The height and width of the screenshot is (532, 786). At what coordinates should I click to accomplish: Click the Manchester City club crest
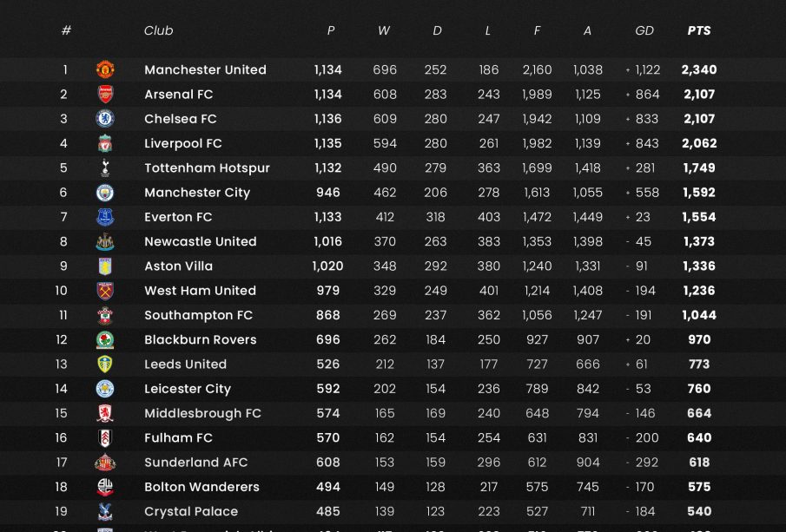105,193
